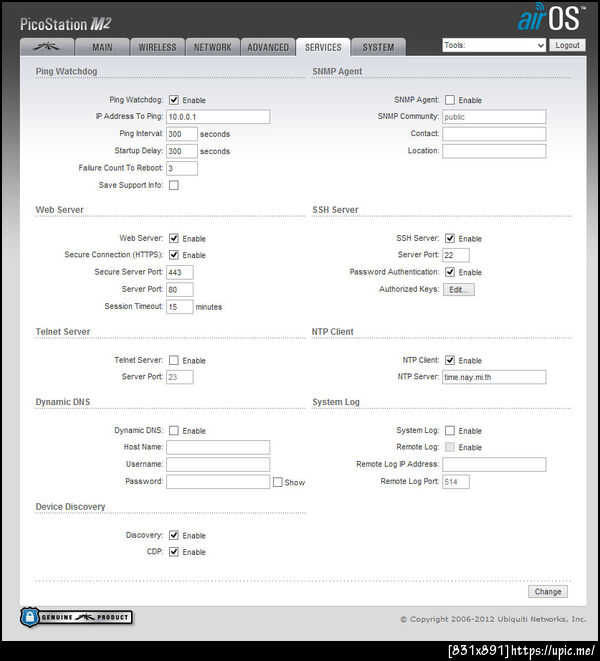The width and height of the screenshot is (600, 661).
Task: Click the Logout button
Action: [567, 45]
